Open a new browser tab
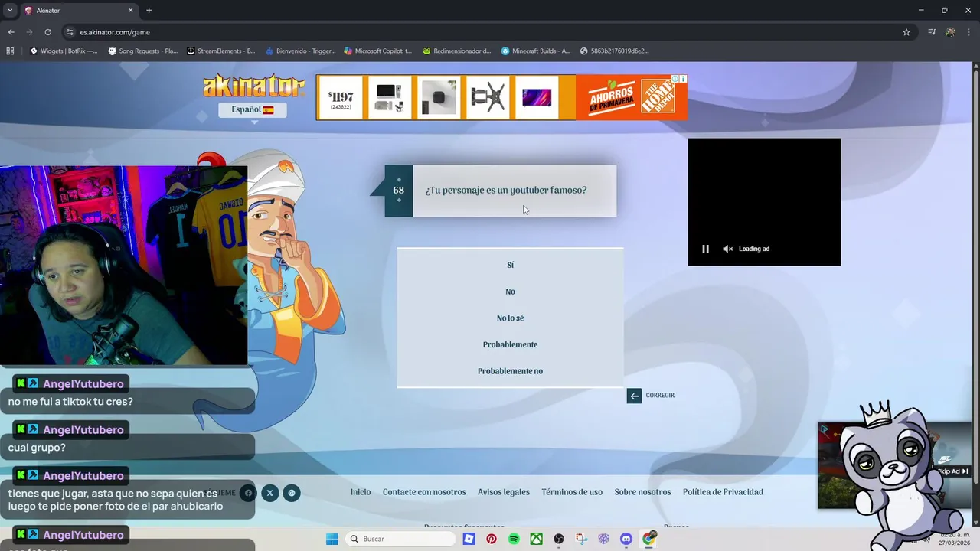This screenshot has width=980, height=551. [x=149, y=11]
